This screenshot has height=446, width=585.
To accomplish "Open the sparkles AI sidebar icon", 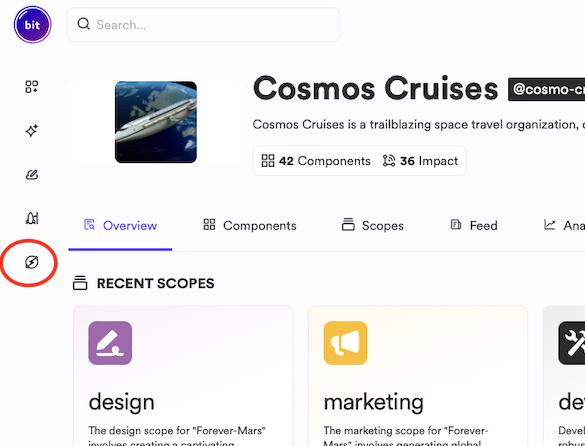I will click(x=32, y=130).
